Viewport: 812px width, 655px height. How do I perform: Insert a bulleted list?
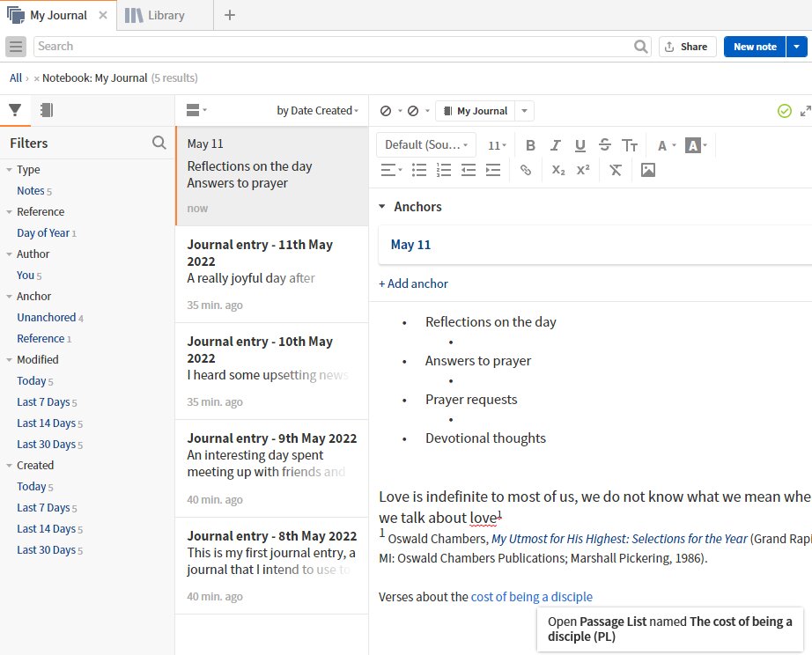[419, 170]
